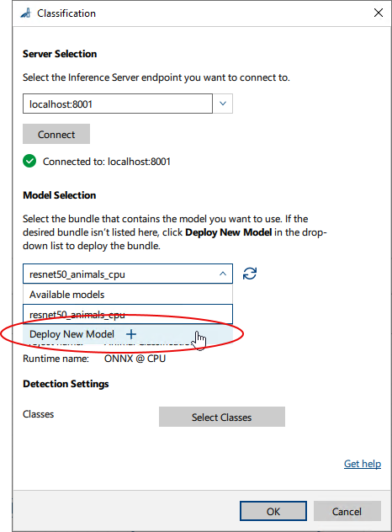The height and width of the screenshot is (532, 392).
Task: Collapse the model selection dropdown chevron
Action: click(223, 274)
